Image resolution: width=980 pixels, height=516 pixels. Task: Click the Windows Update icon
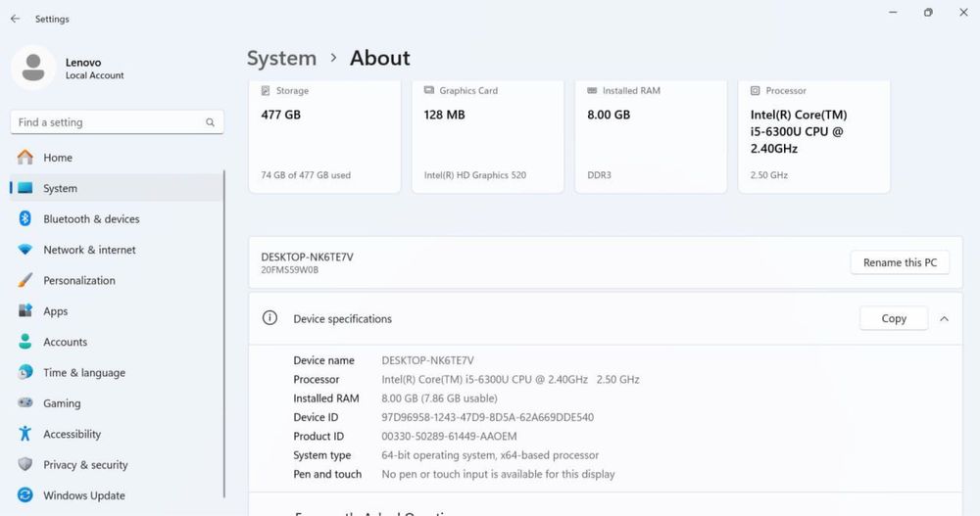point(25,495)
